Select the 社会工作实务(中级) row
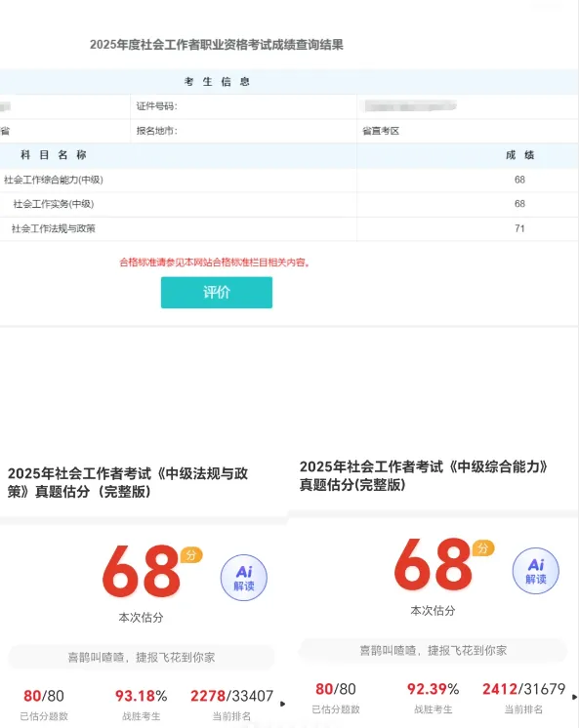Viewport: 579px width, 728px height. coord(289,204)
